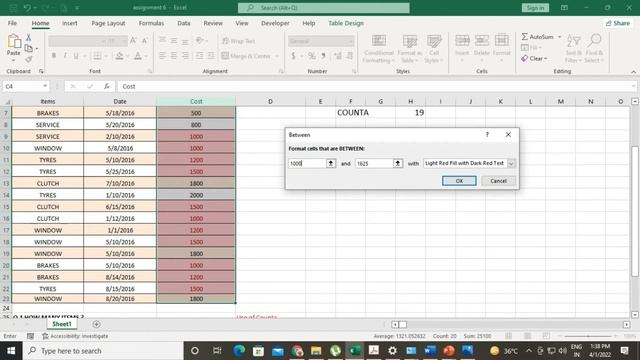The width and height of the screenshot is (640, 360).
Task: Open Microsoft Edge from the taskbar
Action: pos(239,351)
